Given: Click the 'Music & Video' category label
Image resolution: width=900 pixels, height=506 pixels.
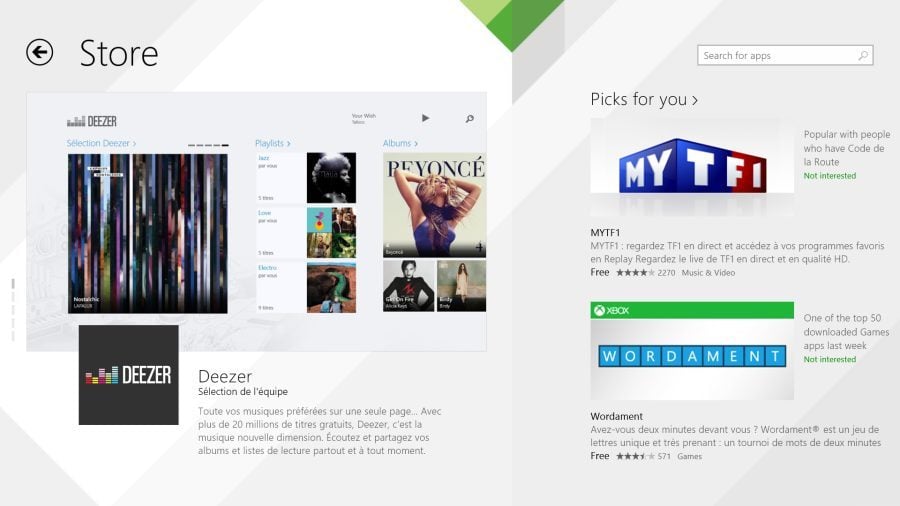Looking at the screenshot, I should pyautogui.click(x=708, y=273).
